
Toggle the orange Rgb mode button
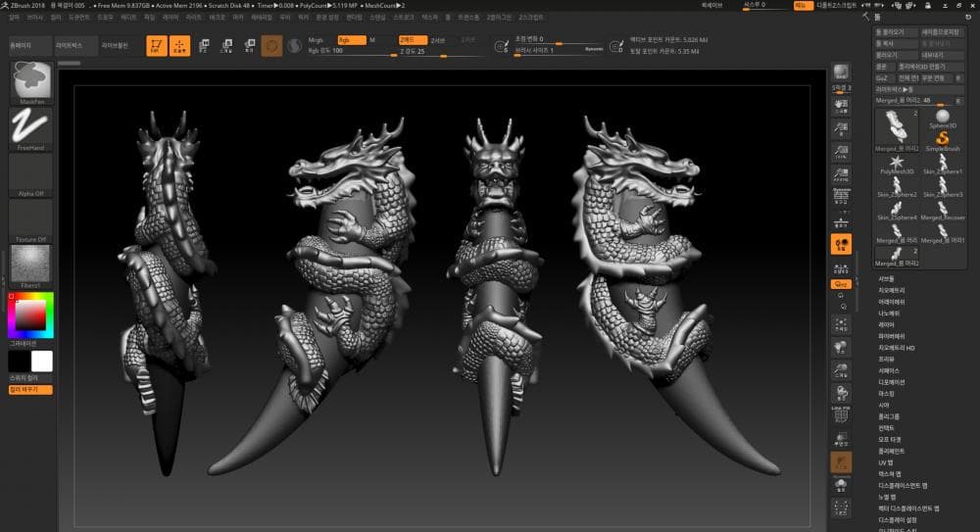point(352,40)
